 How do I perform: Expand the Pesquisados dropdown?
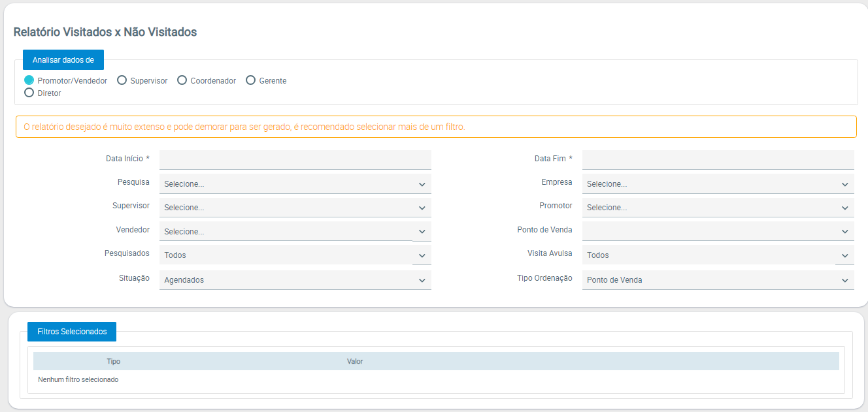tap(295, 255)
